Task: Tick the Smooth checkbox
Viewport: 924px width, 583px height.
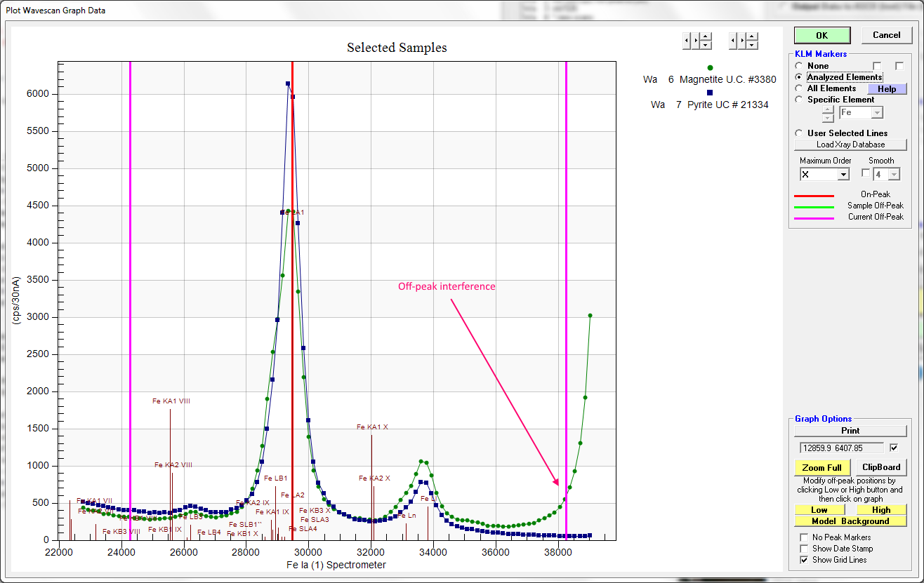Action: [866, 173]
